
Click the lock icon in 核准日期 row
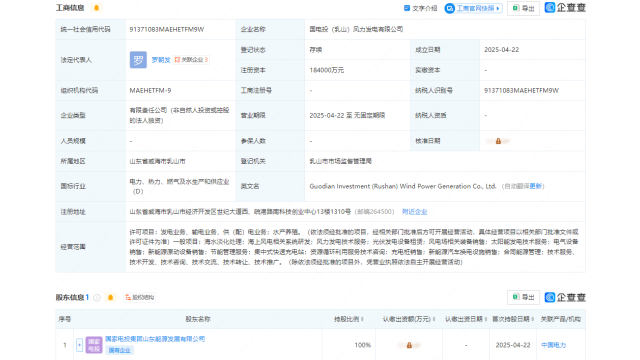coord(498,141)
